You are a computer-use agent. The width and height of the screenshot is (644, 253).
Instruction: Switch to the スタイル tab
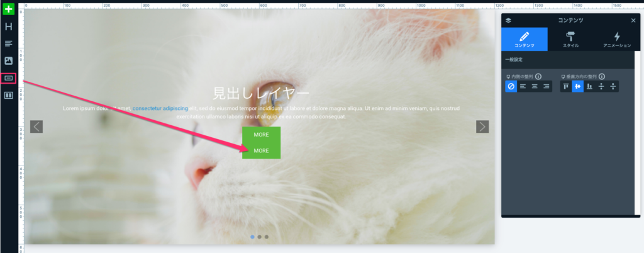click(x=570, y=40)
